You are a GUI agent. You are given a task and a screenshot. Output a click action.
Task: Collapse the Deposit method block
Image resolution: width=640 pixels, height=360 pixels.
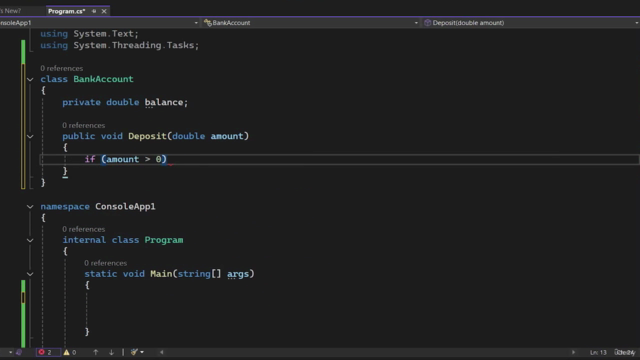30,136
